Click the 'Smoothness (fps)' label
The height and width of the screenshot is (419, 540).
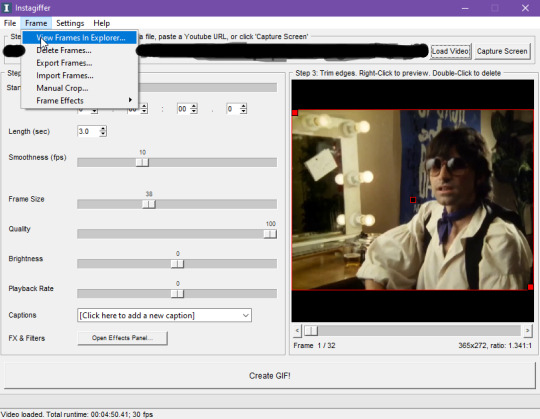tap(38, 157)
